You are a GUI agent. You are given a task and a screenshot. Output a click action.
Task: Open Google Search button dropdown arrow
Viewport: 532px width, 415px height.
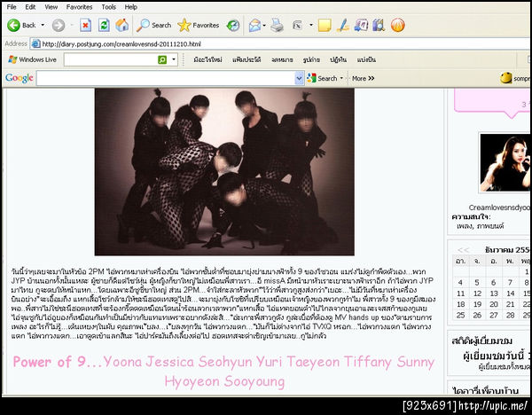tap(341, 78)
